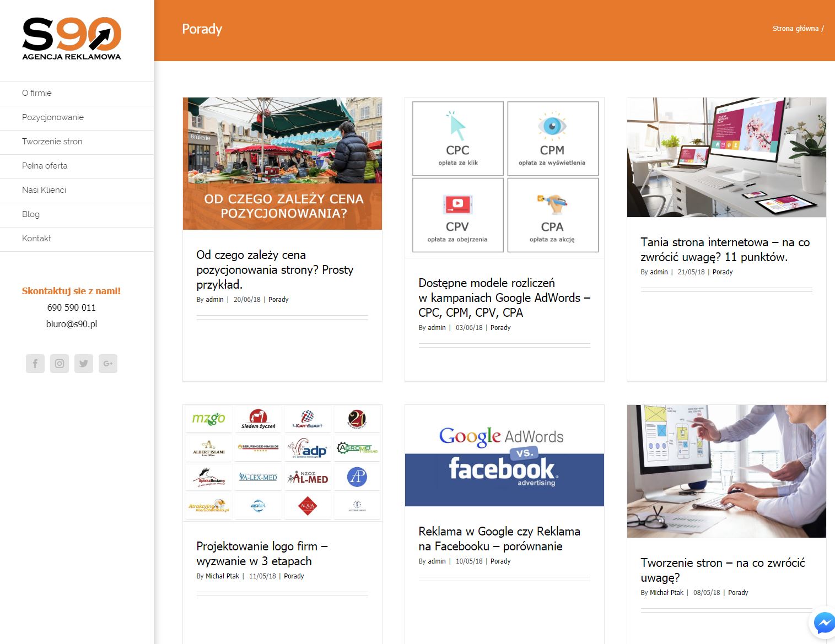
Task: Open article Projektowanie logo firm
Action: point(262,554)
